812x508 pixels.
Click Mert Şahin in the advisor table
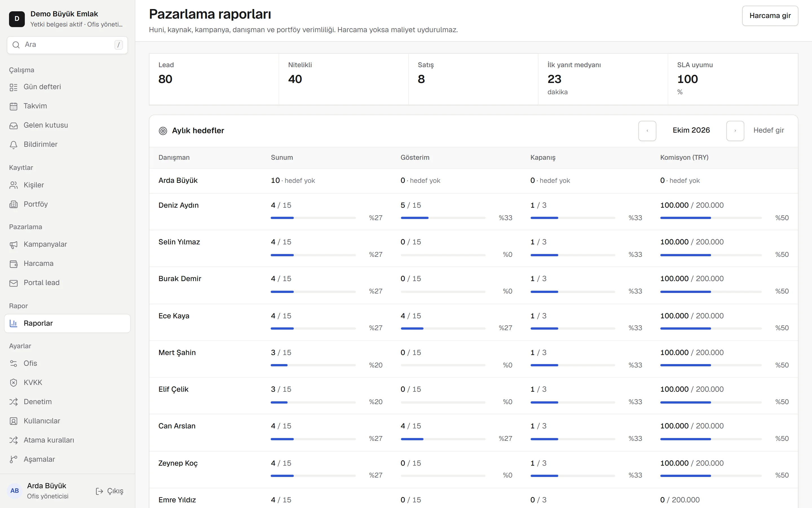177,352
